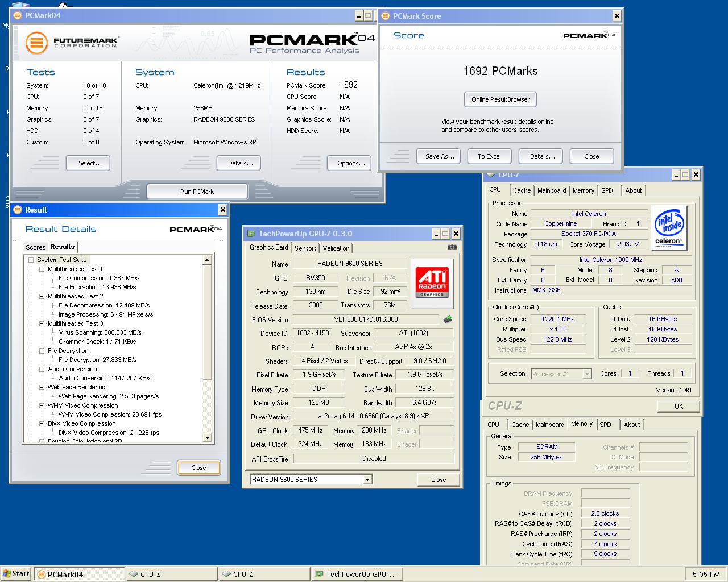Image resolution: width=728 pixels, height=582 pixels.
Task: Collapse the Audio Conversion node
Action: 42,369
